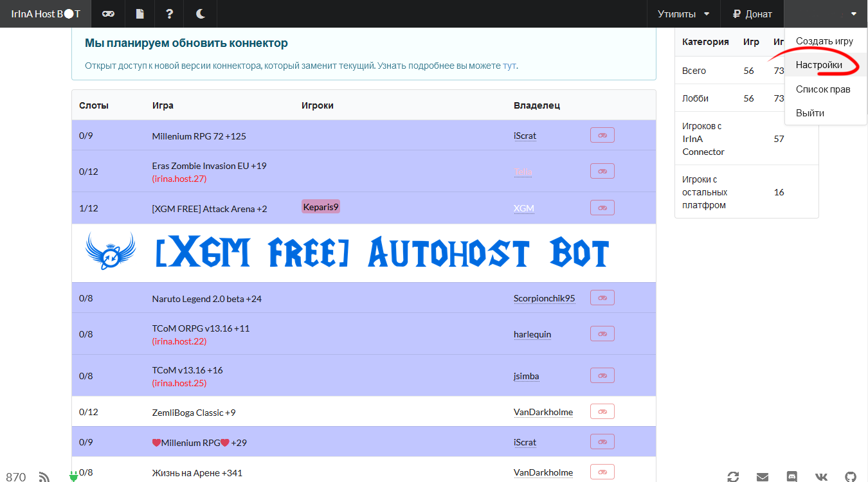The image size is (868, 482).
Task: Click the IrInA Host BOT brand logo
Action: [x=46, y=13]
